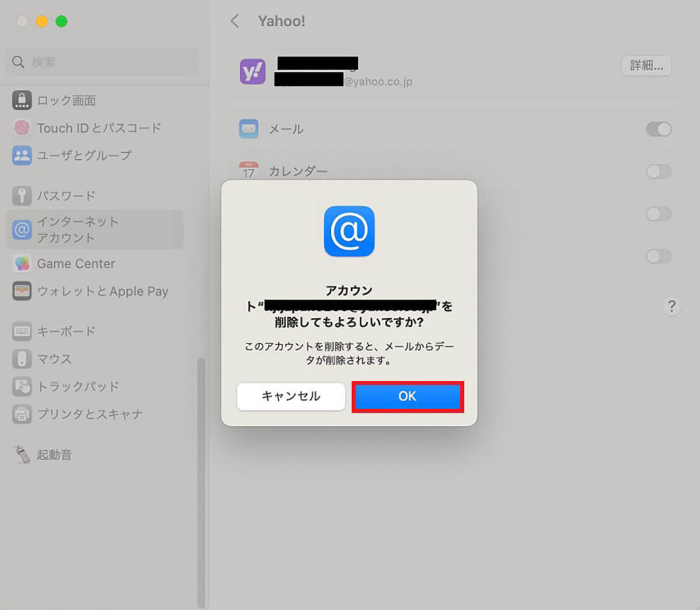Click the メール envelope icon

pyautogui.click(x=249, y=129)
